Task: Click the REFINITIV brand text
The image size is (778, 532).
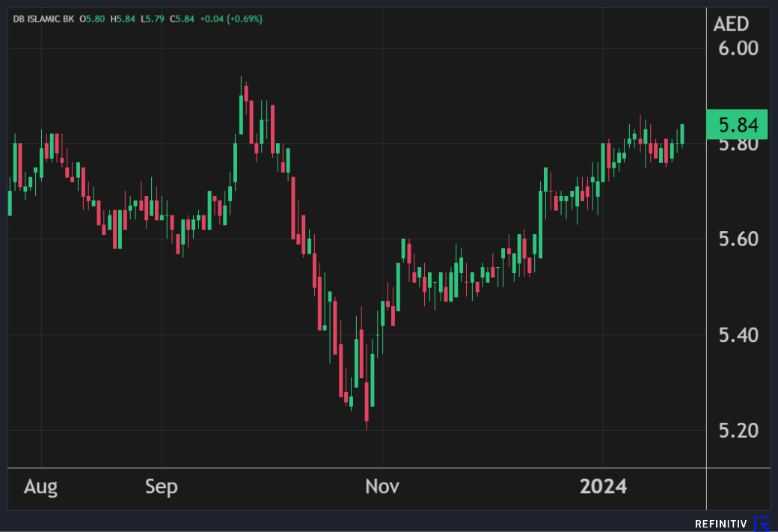Action: [721, 524]
